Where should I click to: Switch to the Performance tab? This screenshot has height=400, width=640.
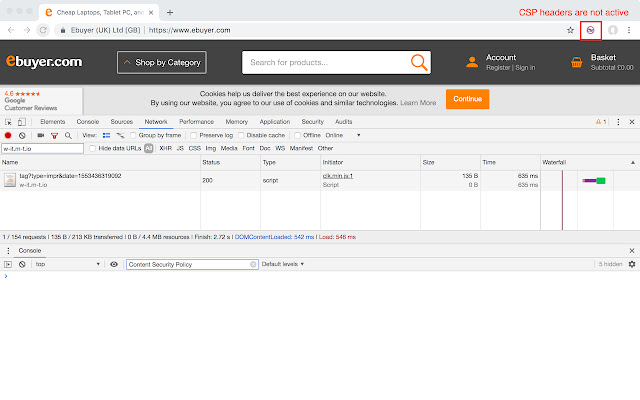click(x=196, y=121)
